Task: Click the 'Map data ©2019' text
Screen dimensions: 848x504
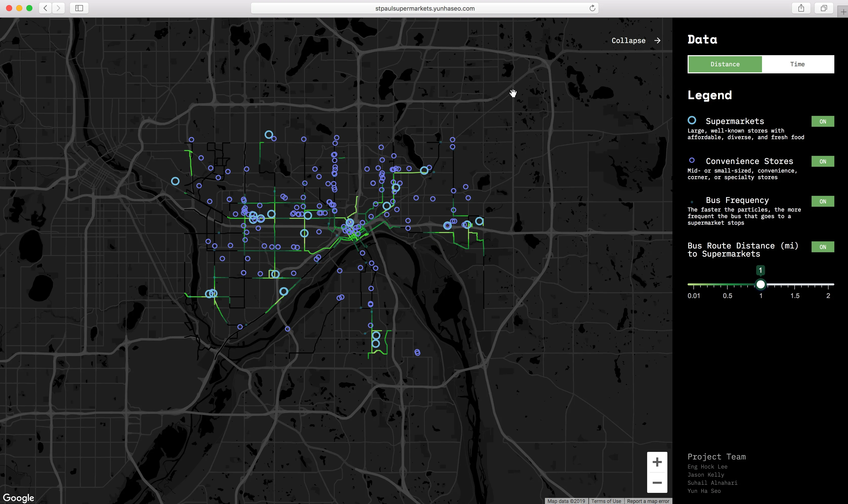Action: point(566,501)
